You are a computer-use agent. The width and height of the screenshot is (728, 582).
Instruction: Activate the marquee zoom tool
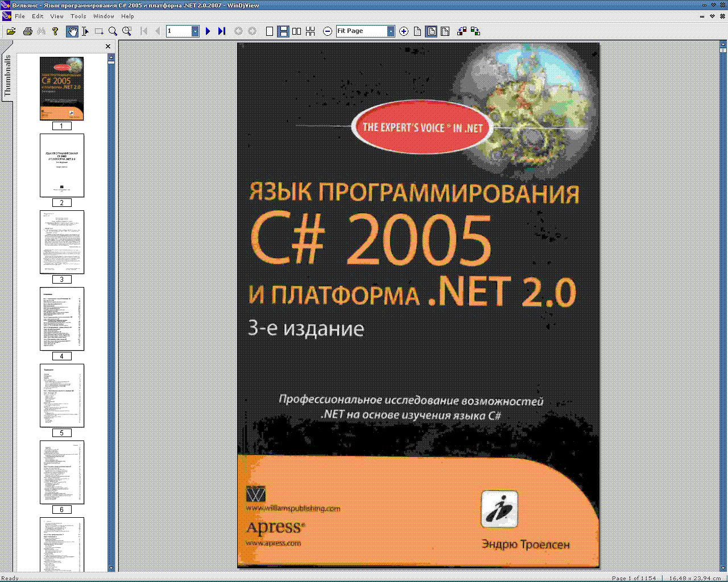127,31
